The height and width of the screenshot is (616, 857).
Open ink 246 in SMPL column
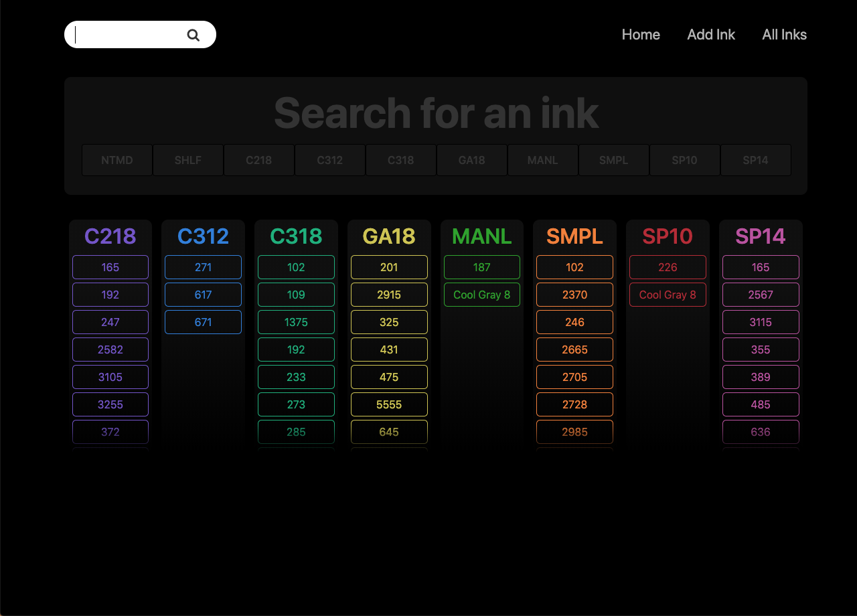pos(574,322)
